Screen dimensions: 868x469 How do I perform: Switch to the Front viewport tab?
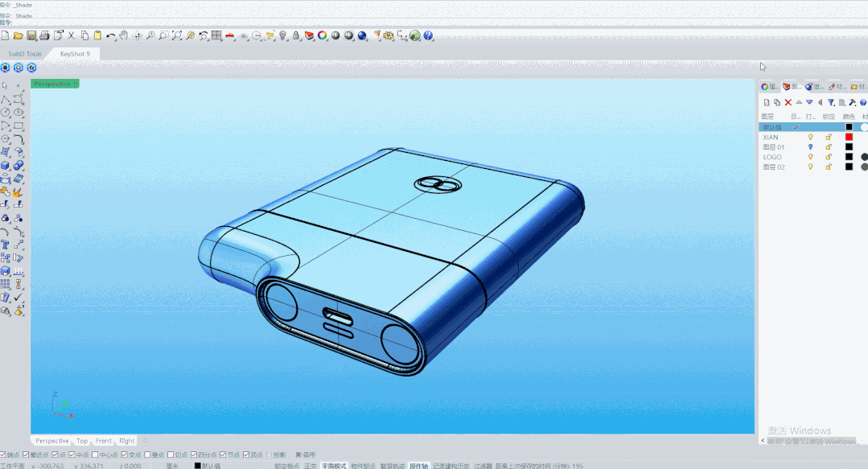[x=103, y=441]
